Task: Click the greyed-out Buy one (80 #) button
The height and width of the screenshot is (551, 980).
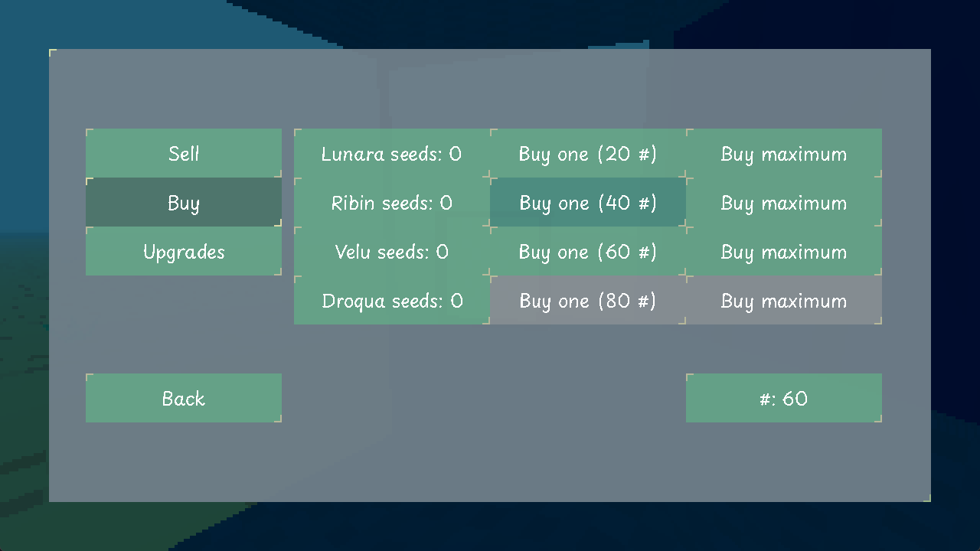Action: tap(587, 301)
